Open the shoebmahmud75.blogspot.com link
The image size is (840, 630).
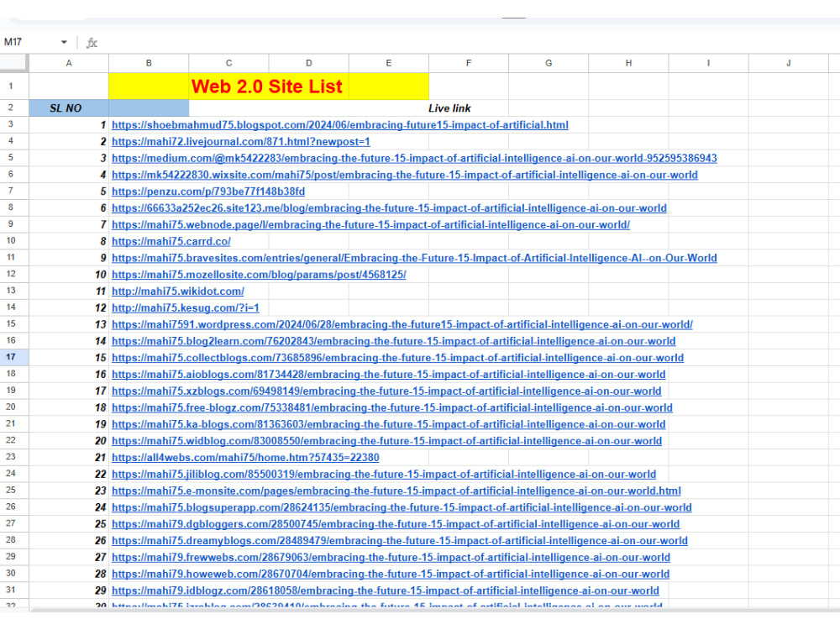click(339, 125)
